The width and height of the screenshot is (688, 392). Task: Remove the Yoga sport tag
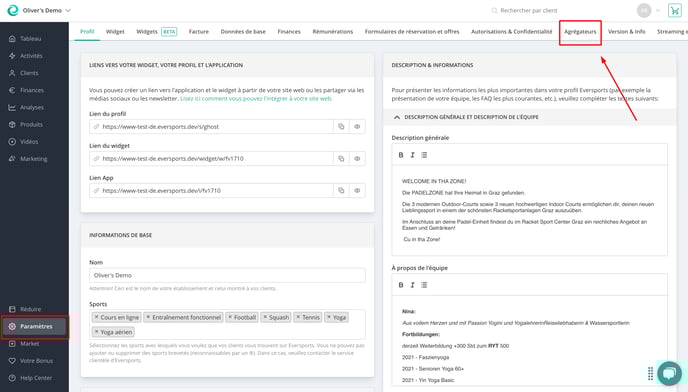click(328, 317)
